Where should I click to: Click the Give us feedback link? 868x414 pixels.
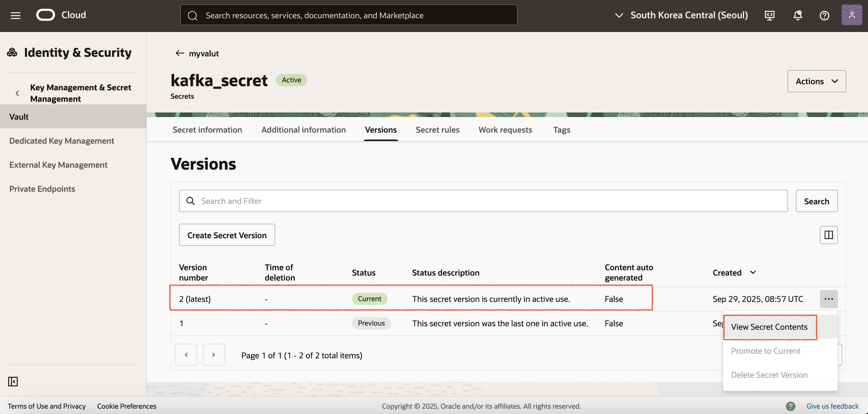click(832, 406)
